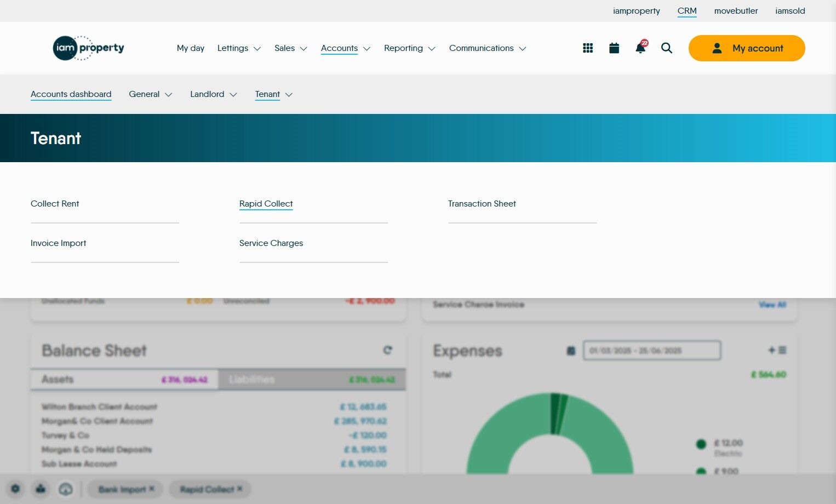Viewport: 836px width, 504px height.
Task: Click the calendar icon beside the Expenses date range
Action: pos(571,351)
